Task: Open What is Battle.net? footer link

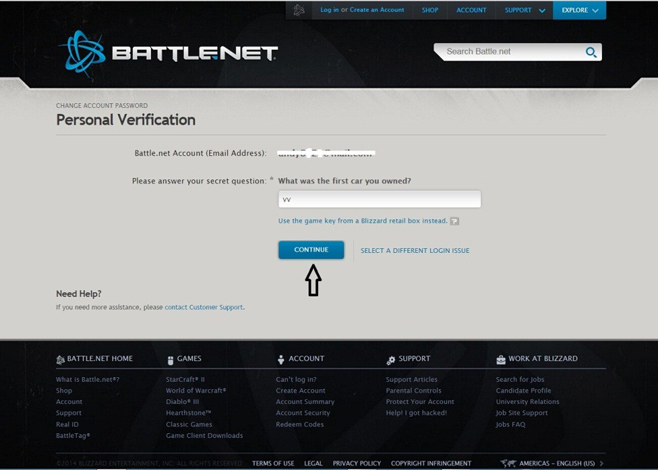Action: point(87,379)
